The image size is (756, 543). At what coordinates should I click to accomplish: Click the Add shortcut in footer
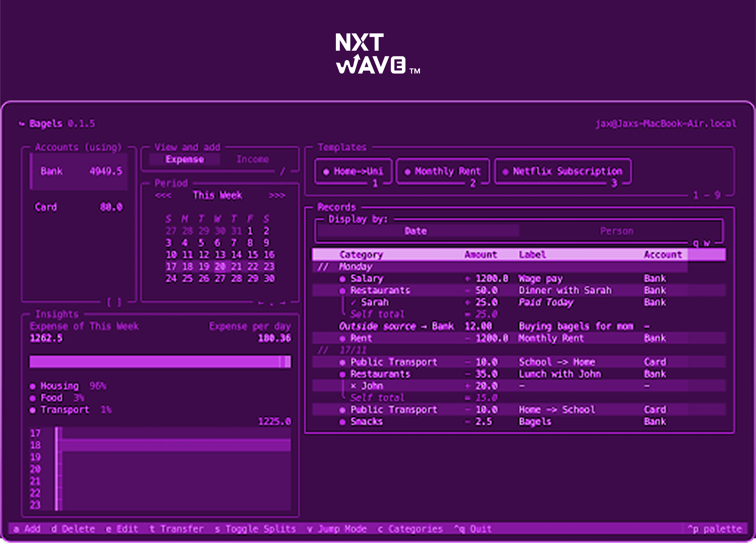27,529
